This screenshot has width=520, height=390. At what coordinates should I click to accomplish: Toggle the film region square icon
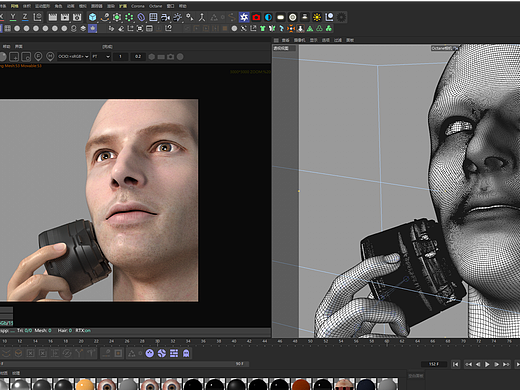click(x=26, y=57)
